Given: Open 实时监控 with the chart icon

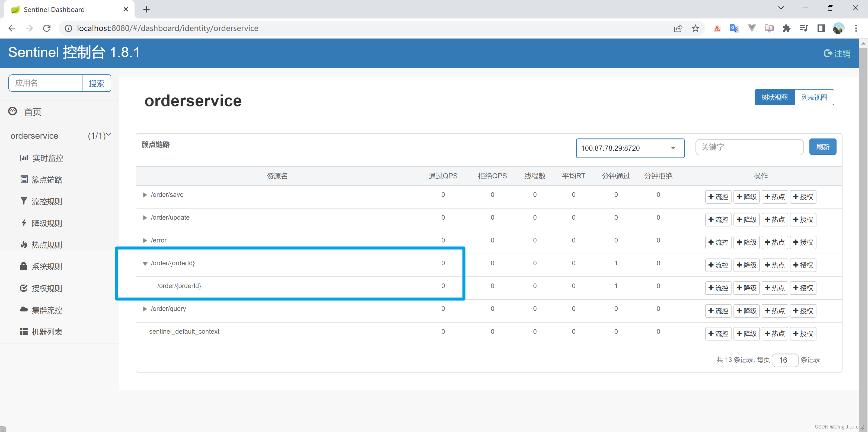Looking at the screenshot, I should [x=42, y=158].
